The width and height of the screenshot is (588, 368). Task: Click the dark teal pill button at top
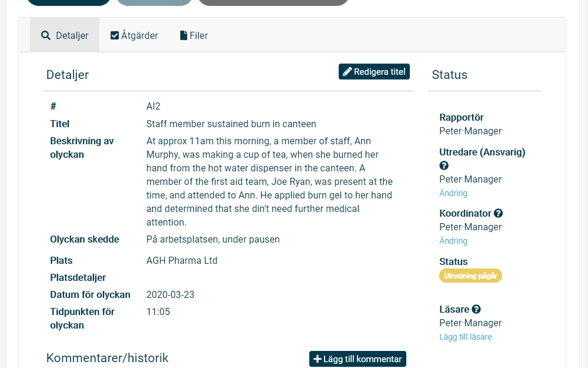[69, 2]
